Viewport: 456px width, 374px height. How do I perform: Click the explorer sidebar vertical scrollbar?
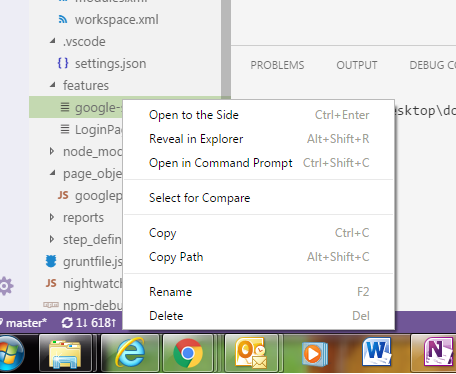tap(226, 48)
